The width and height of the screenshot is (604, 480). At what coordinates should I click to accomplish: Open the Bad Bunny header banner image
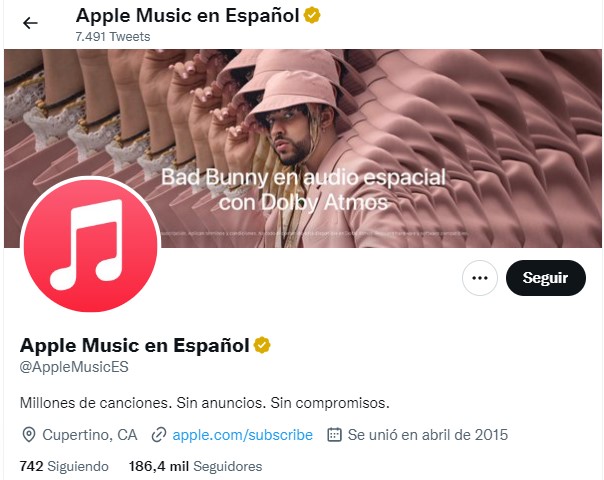303,148
